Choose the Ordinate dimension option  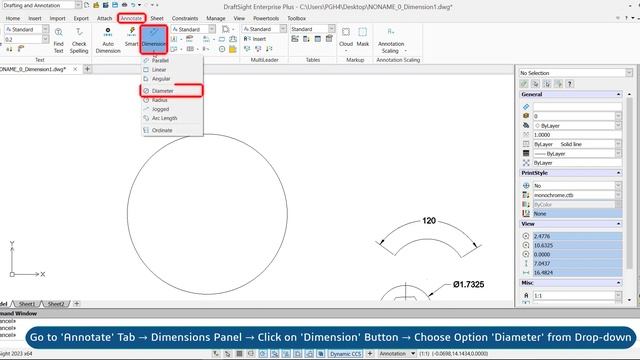click(x=172, y=131)
